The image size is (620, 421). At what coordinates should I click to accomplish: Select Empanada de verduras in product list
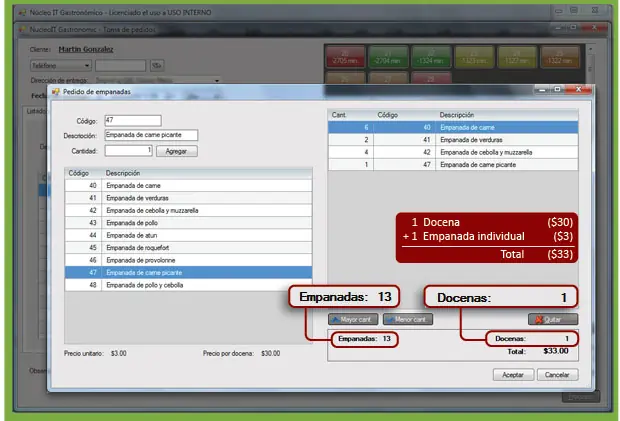[189, 198]
